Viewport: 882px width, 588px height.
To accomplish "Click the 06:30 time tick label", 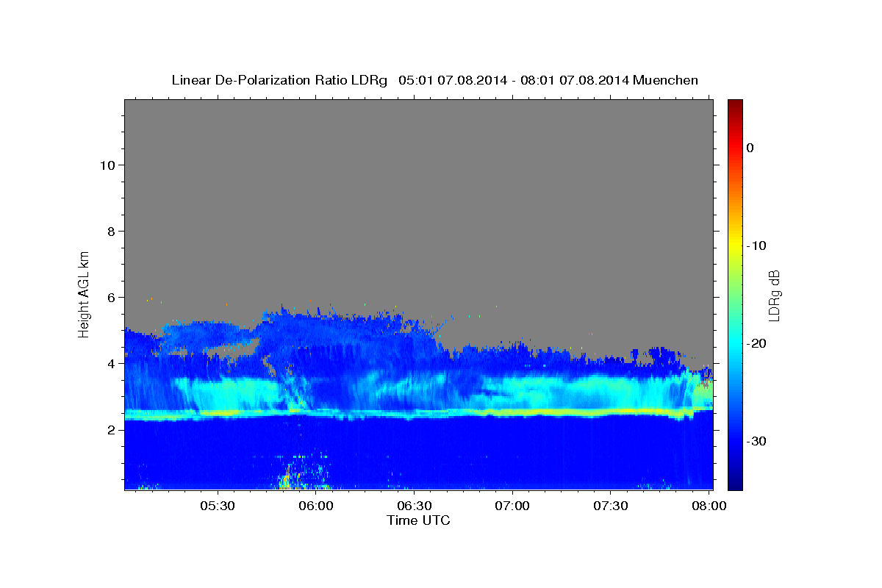I will click(415, 506).
